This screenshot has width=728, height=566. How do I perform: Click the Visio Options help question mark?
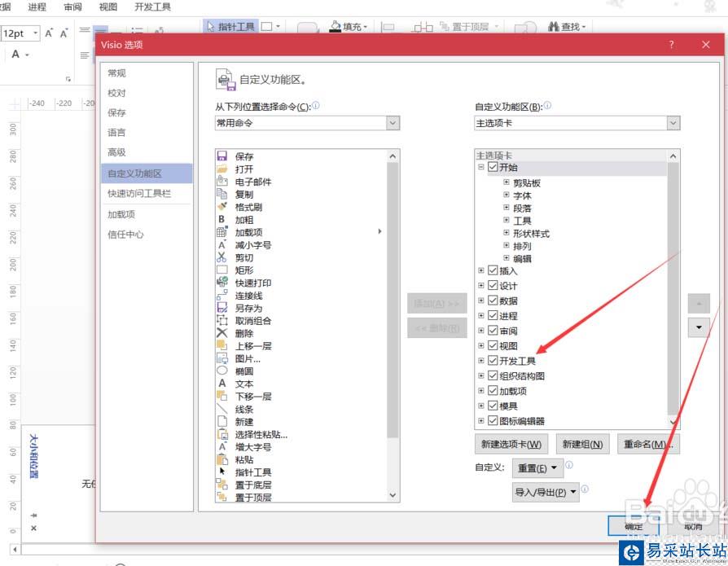tap(671, 45)
